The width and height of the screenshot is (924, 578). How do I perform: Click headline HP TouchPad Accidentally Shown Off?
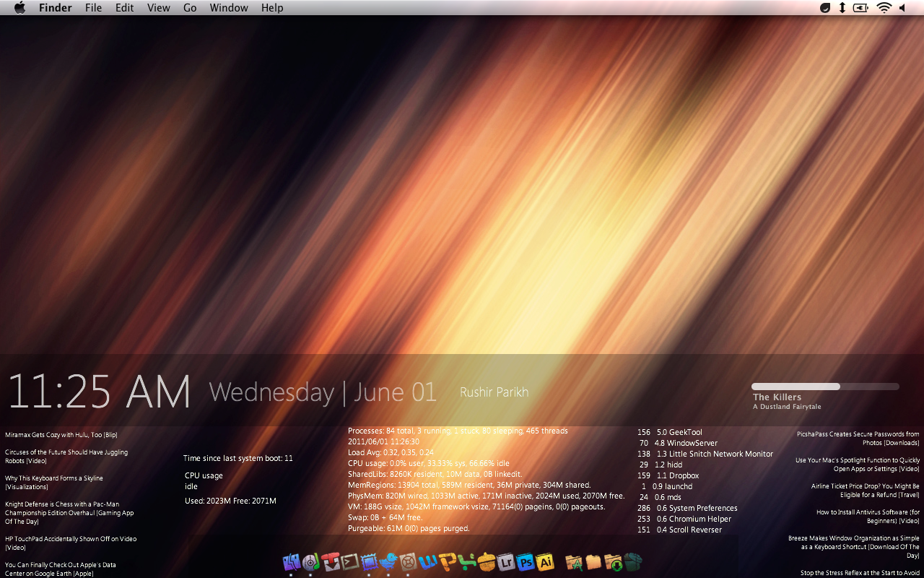tap(71, 543)
